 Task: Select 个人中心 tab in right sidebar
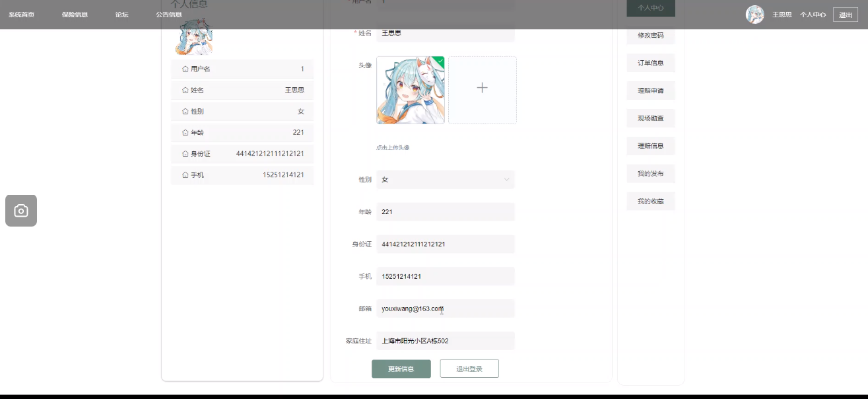click(651, 8)
